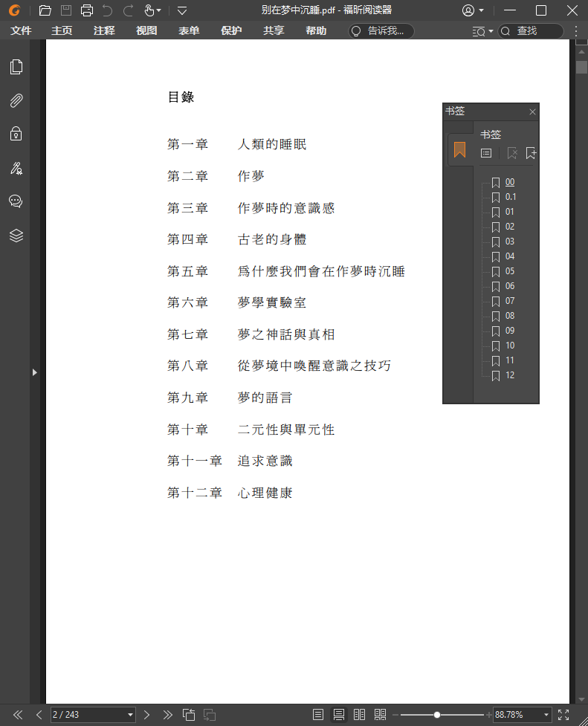This screenshot has height=726, width=588.
Task: Switch to single page view mode
Action: coord(318,715)
